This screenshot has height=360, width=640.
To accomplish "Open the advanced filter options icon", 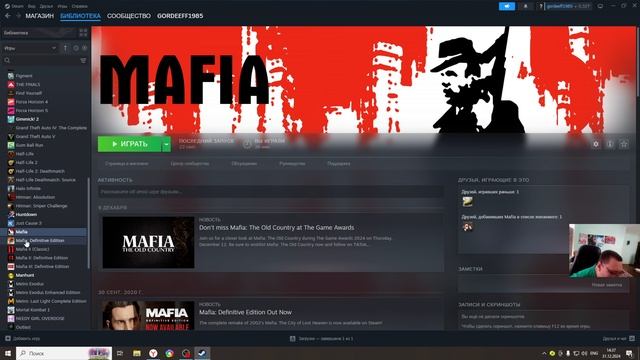I will (83, 60).
